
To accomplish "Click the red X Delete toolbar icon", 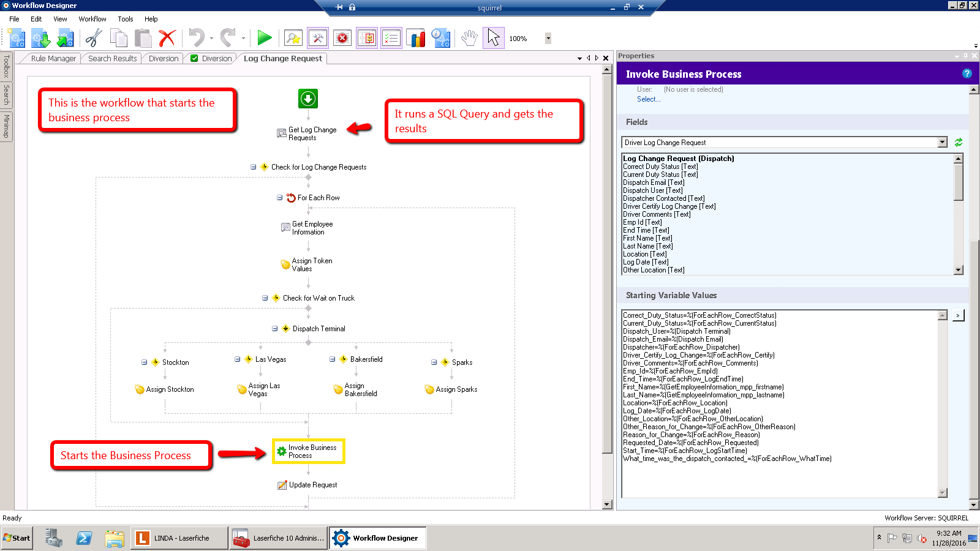I will pyautogui.click(x=167, y=38).
